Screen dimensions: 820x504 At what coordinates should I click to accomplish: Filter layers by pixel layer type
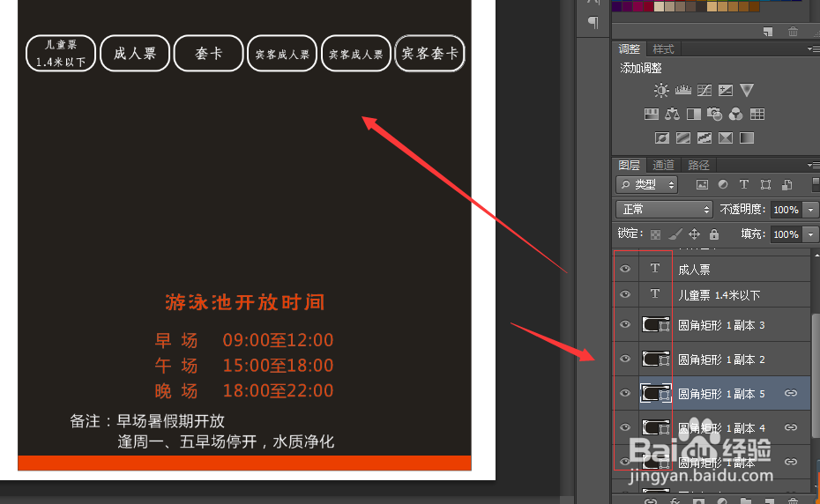(702, 184)
